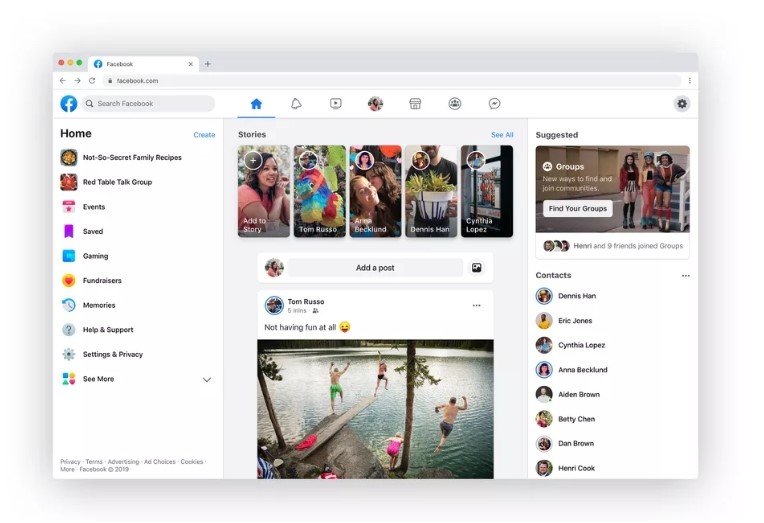Viewport: 764px width, 523px height.
Task: Click the Find Your Groups button
Action: [578, 209]
